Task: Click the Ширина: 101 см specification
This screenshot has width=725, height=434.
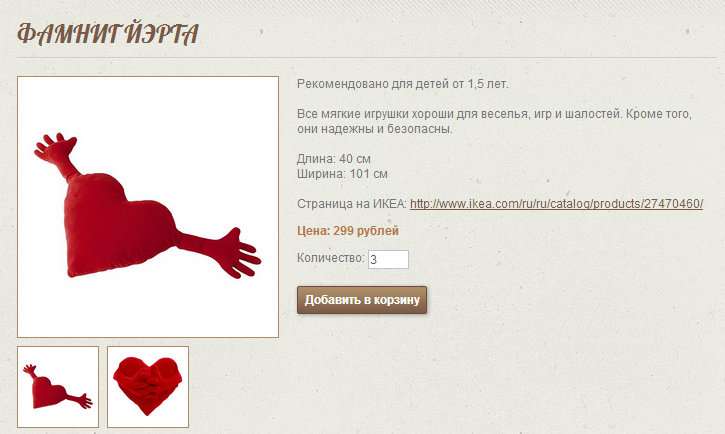Action: tap(342, 174)
